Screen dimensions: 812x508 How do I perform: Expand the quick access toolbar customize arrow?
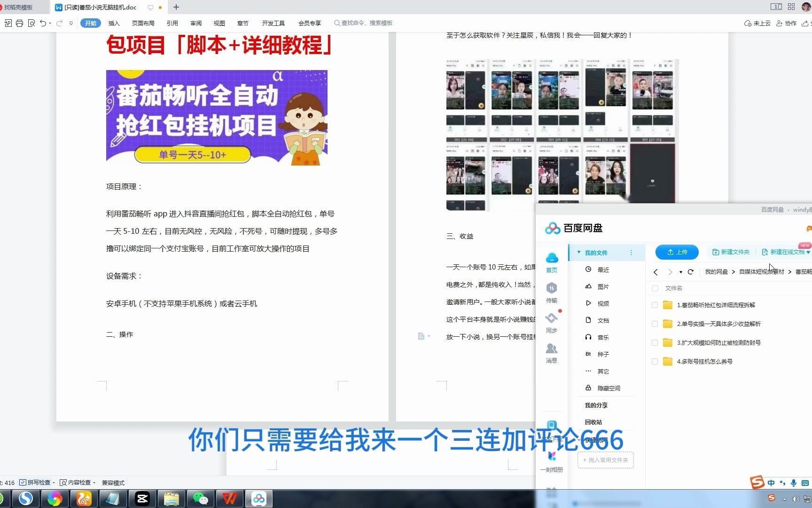(71, 23)
